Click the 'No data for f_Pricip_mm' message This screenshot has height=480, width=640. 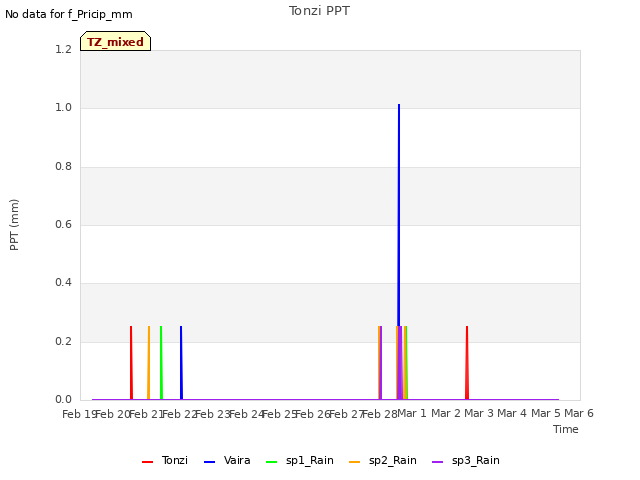pos(69,14)
